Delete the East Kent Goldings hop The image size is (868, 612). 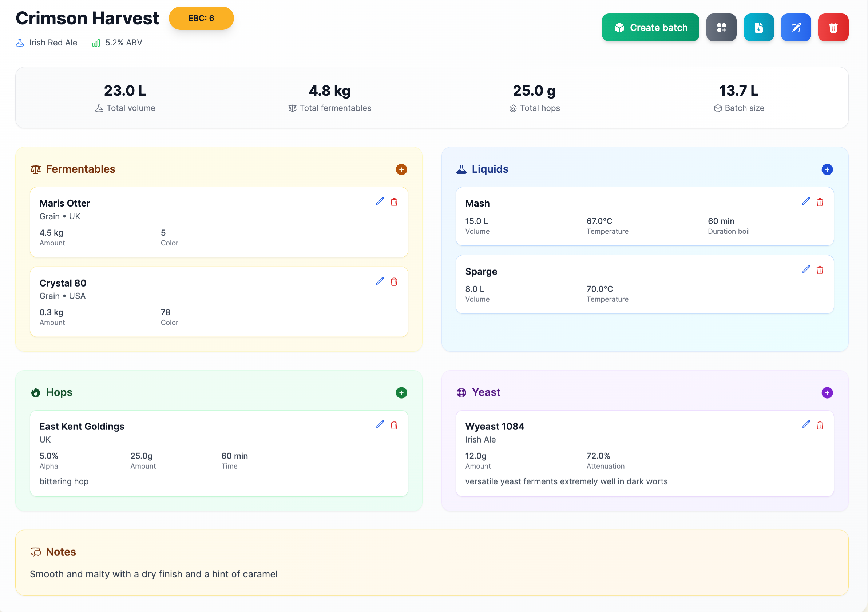coord(394,425)
